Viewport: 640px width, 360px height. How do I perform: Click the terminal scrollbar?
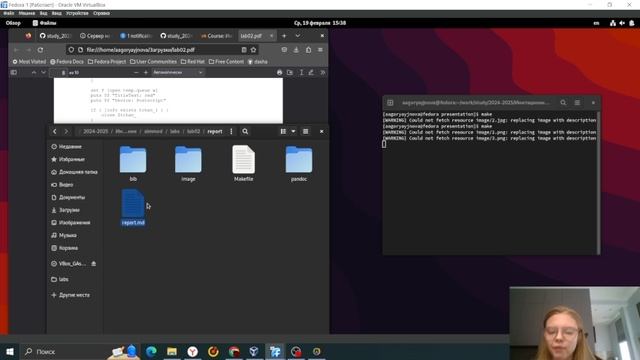(x=598, y=183)
